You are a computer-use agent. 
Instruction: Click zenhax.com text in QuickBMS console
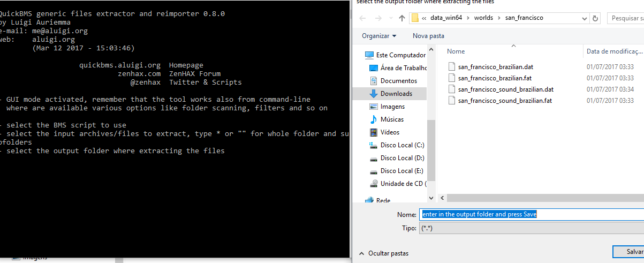139,73
